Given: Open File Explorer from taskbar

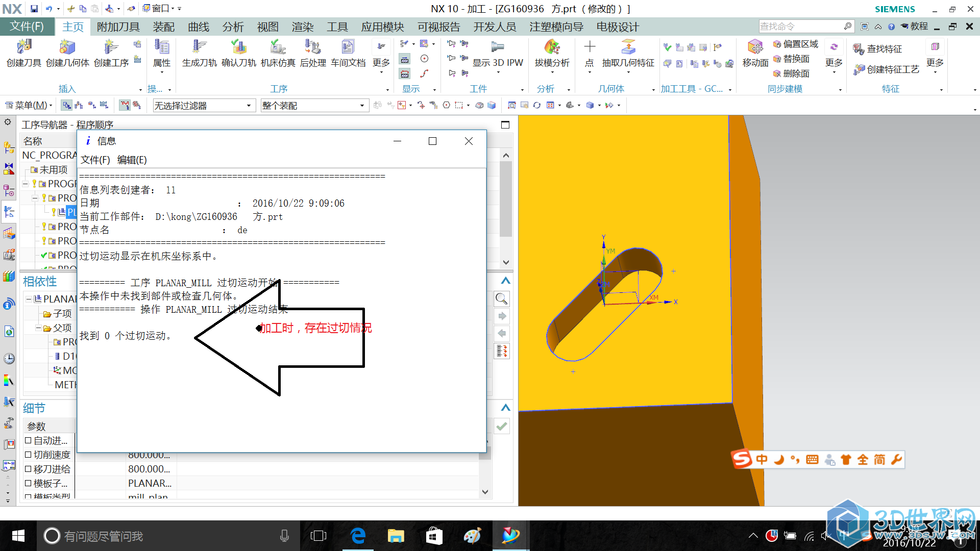Looking at the screenshot, I should click(x=396, y=536).
